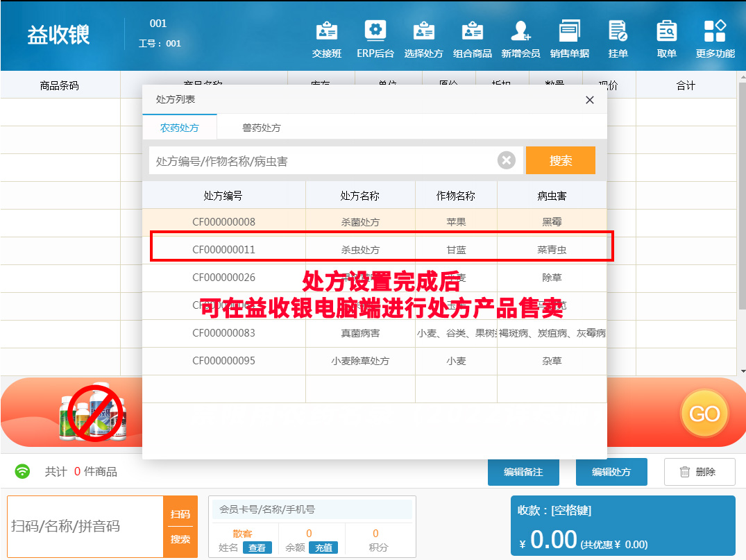This screenshot has width=746, height=560.
Task: Open the 组合商品 combo products icon
Action: tap(473, 38)
